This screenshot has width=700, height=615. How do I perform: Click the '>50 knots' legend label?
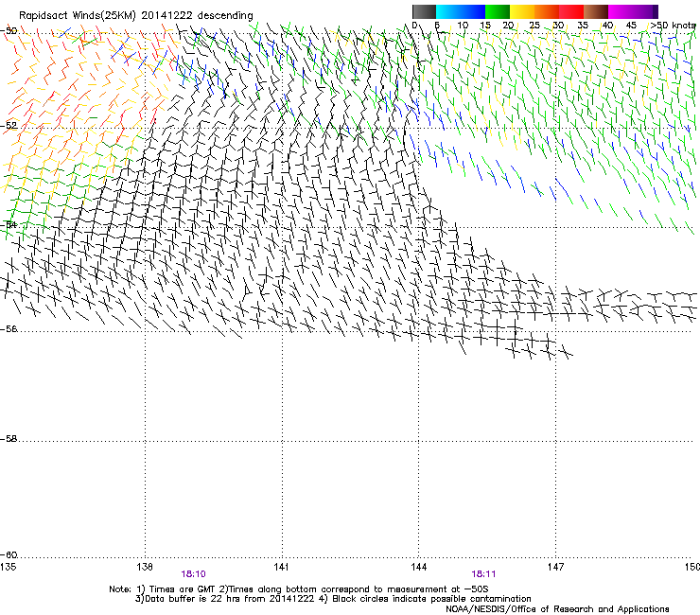(673, 26)
